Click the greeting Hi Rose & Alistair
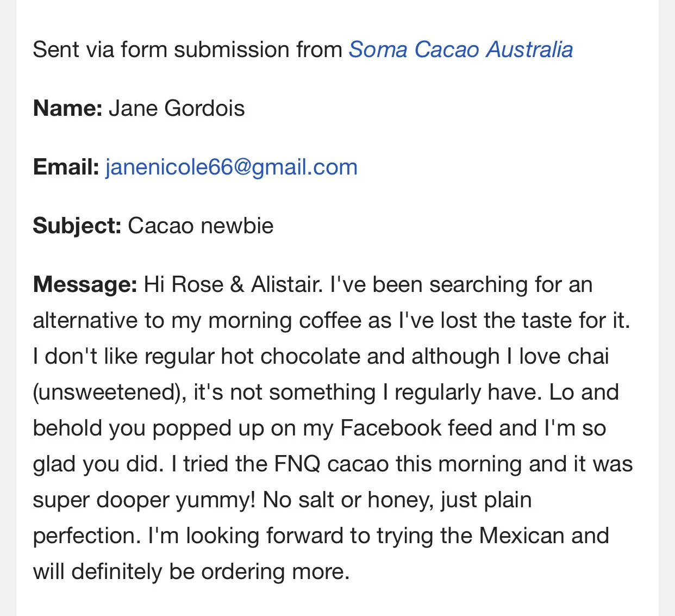 pyautogui.click(x=234, y=284)
